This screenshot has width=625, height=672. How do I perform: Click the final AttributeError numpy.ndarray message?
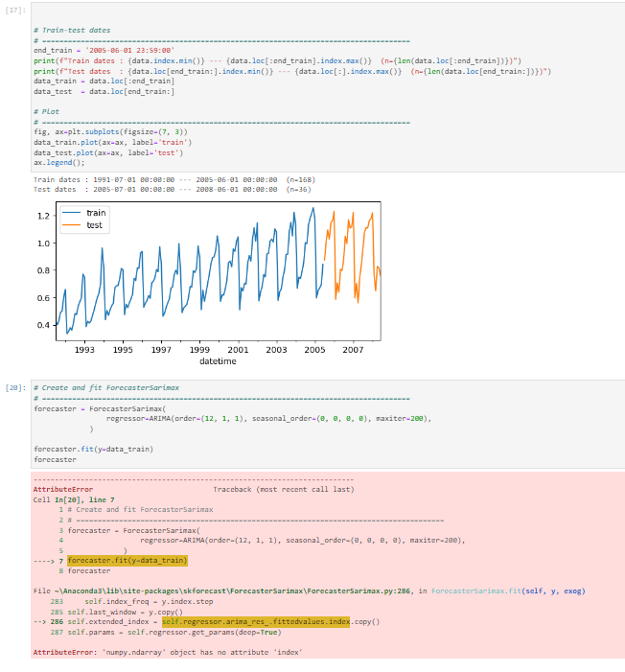pos(168,652)
